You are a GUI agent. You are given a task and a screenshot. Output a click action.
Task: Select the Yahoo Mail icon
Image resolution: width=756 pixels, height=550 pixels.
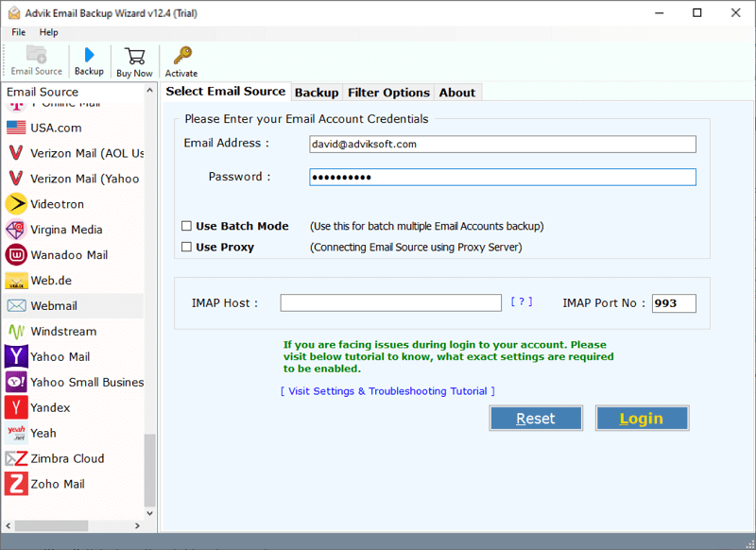[x=16, y=356]
